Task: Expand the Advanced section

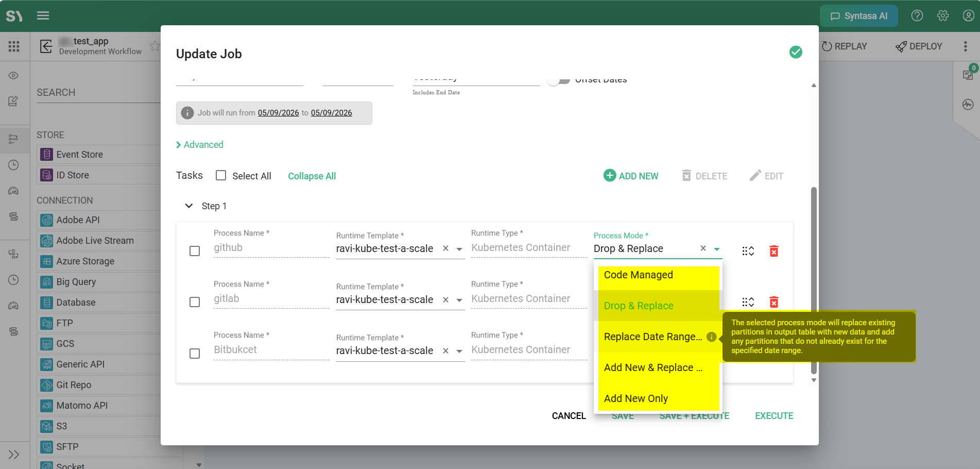Action: 200,145
